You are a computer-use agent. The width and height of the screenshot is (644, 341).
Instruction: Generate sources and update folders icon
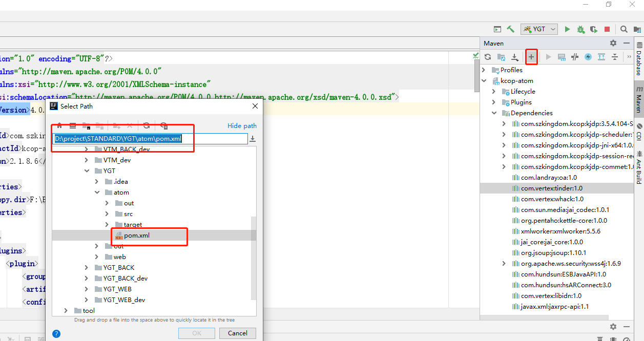502,57
